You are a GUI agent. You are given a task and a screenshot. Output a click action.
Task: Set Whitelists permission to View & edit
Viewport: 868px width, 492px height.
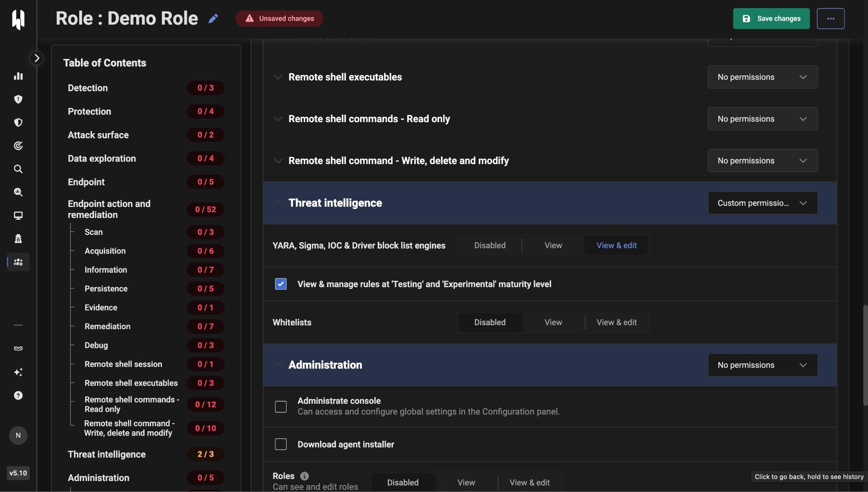(617, 322)
